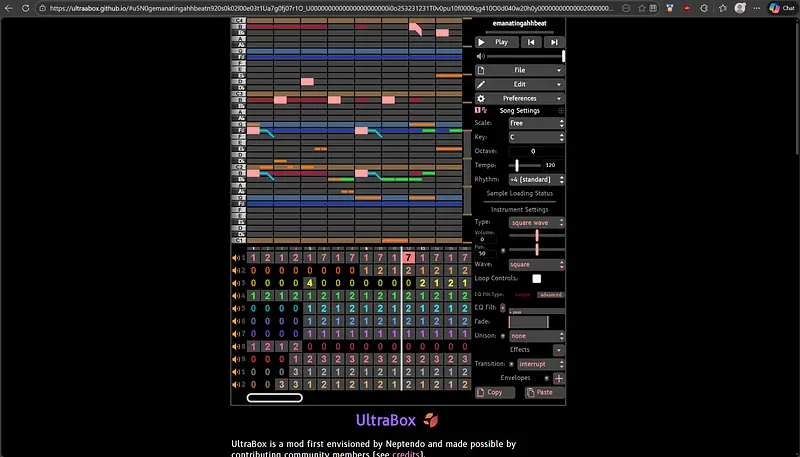The height and width of the screenshot is (457, 800).
Task: Mute channel 6 speaker icon
Action: pyautogui.click(x=237, y=321)
